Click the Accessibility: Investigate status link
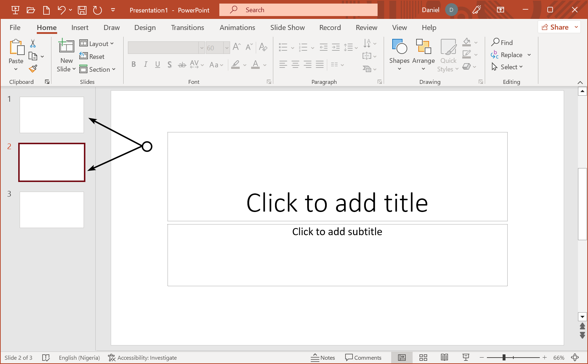This screenshot has height=364, width=588. point(142,357)
